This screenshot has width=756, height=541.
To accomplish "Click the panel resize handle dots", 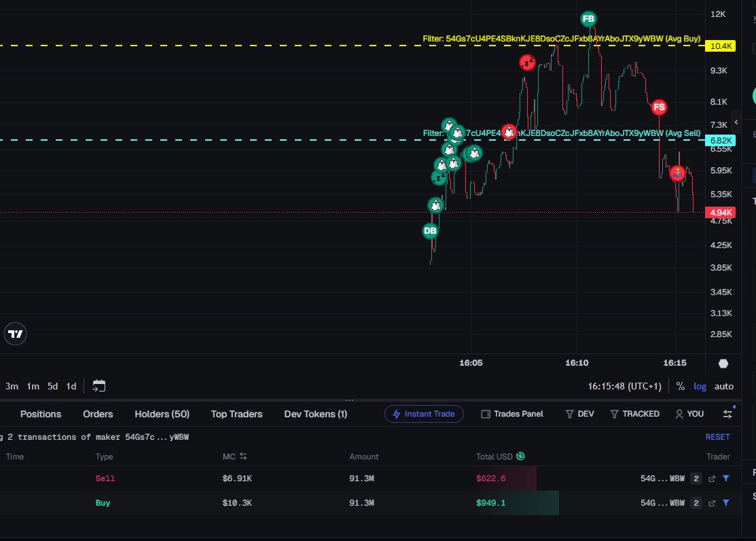I will coord(350,400).
